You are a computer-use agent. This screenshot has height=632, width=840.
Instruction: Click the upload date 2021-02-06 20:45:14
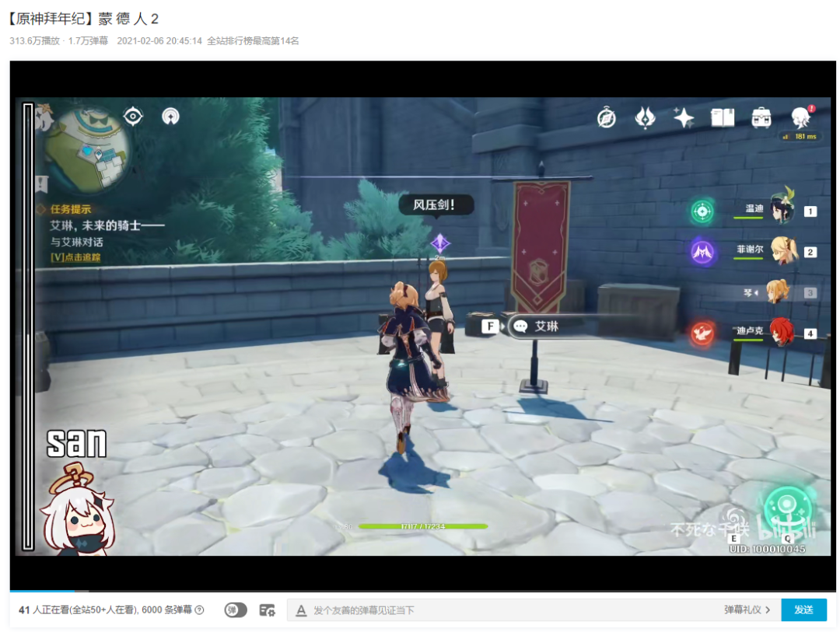pyautogui.click(x=159, y=41)
